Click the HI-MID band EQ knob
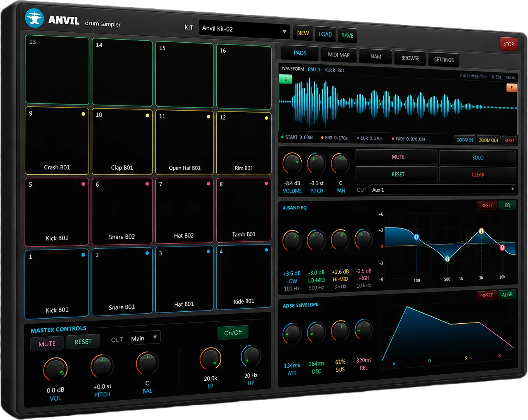The width and height of the screenshot is (528, 420). coord(340,239)
